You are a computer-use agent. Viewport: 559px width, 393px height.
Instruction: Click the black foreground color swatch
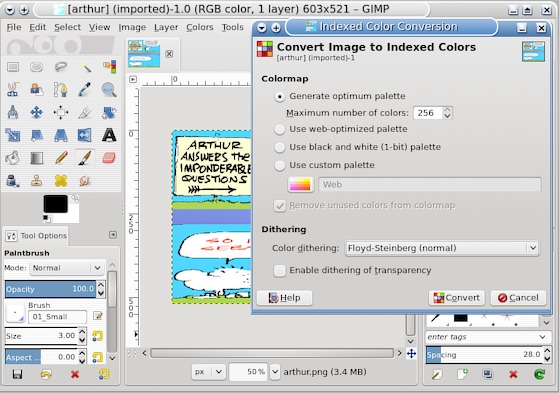tap(55, 204)
